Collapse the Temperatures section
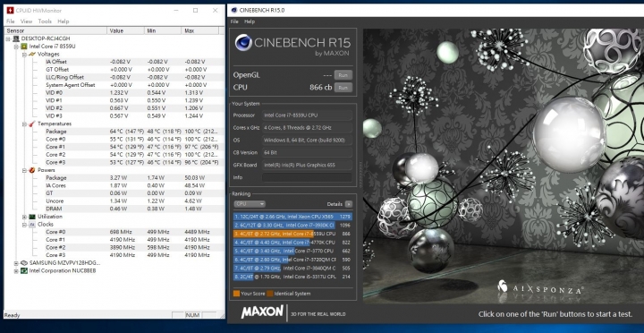 (24, 124)
